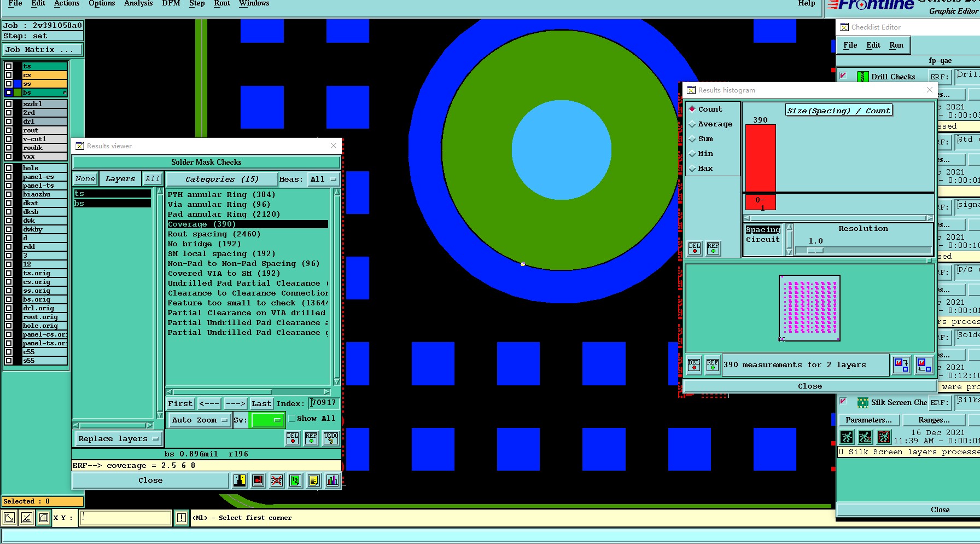
Task: Open Edit menu in Checklist Editor
Action: 873,45
